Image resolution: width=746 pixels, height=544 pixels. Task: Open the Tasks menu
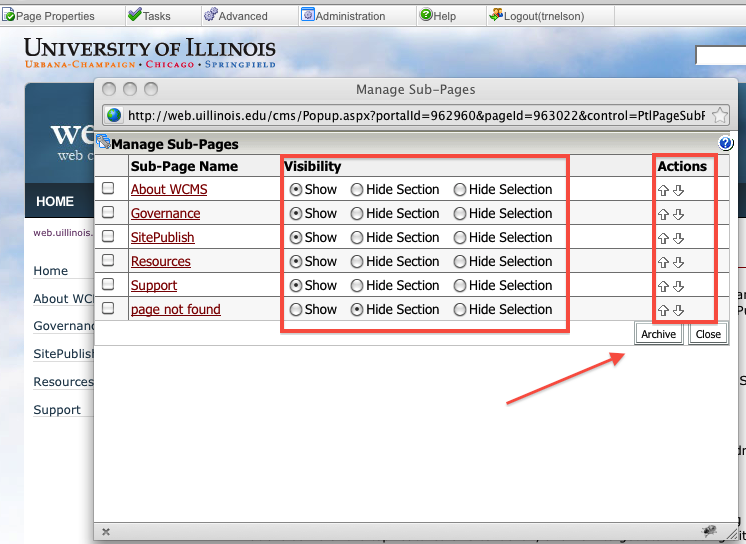tap(157, 16)
